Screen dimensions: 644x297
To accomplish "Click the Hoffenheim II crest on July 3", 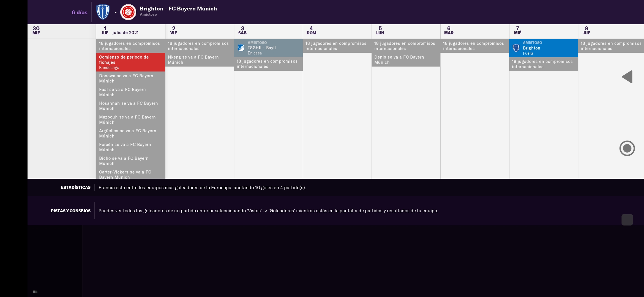I will (241, 48).
